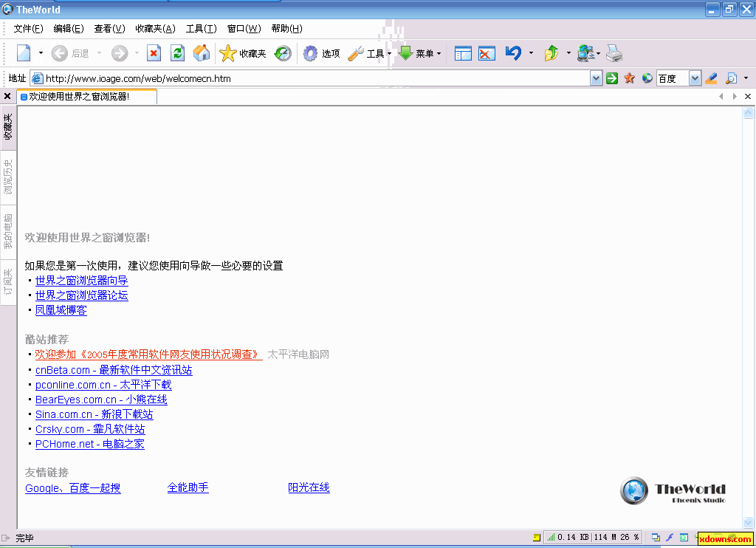Click the green Go arrow beside address bar
This screenshot has height=548, width=756.
coord(612,78)
